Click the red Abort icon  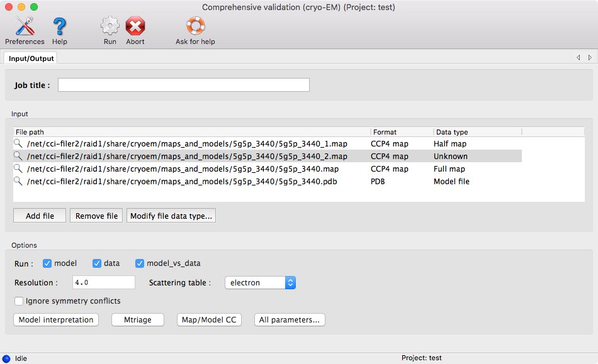pos(135,26)
